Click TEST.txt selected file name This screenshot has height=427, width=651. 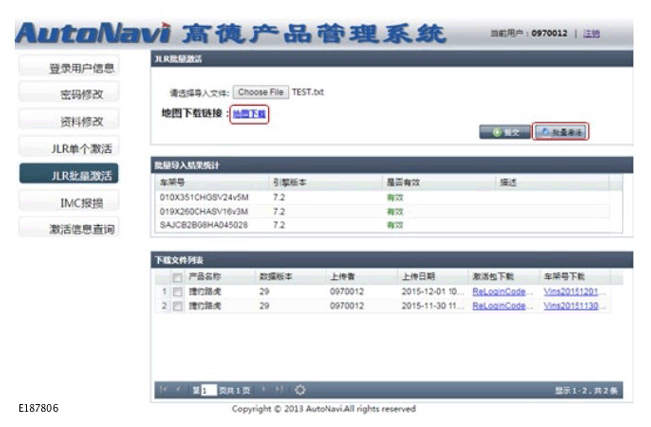pos(308,92)
